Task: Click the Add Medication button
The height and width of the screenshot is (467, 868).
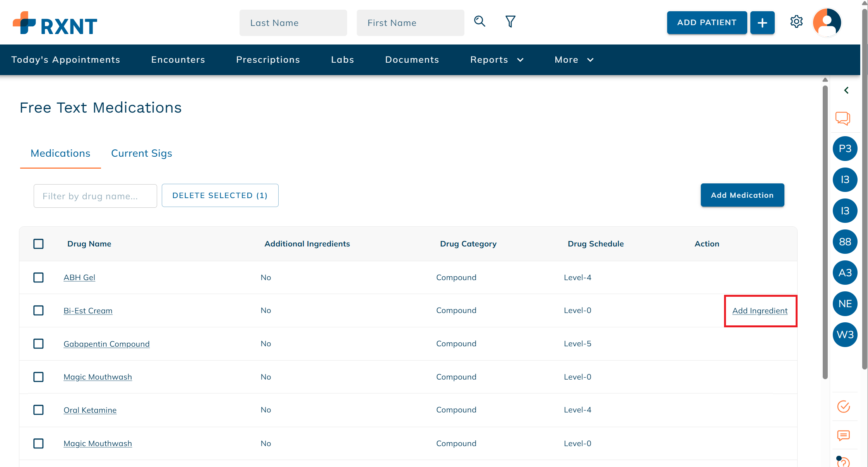Action: click(742, 195)
